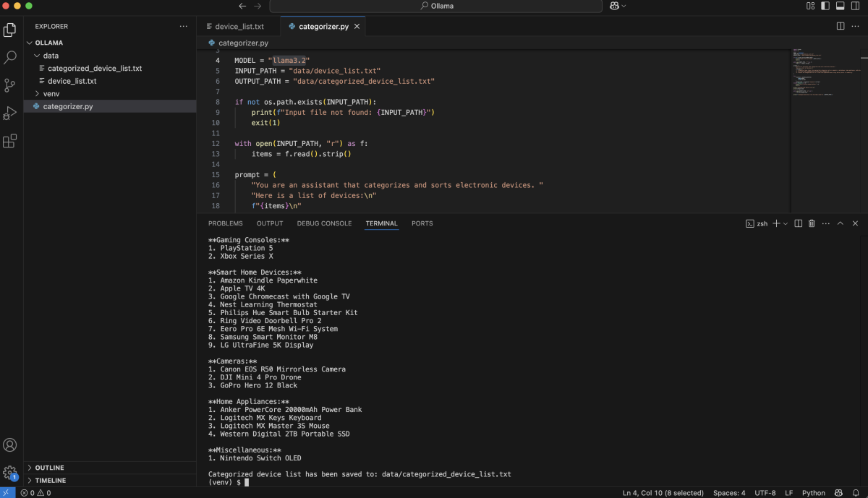Open the Explorer view in activity bar
The width and height of the screenshot is (868, 498).
[x=10, y=30]
